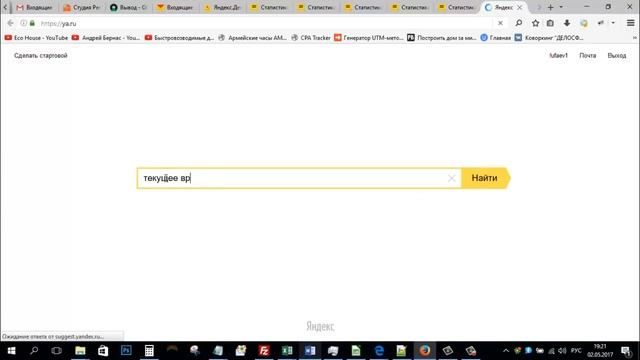Switch to Вывод tab
The width and height of the screenshot is (640, 360).
tap(129, 7)
